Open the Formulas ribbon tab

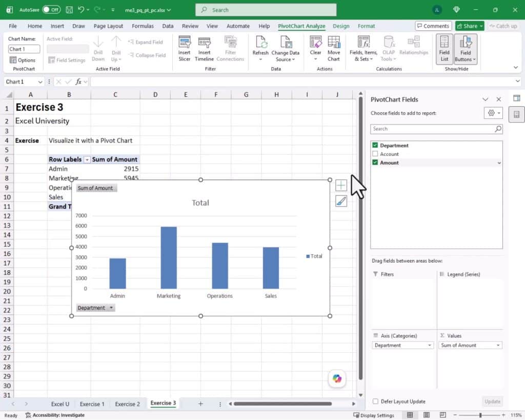pyautogui.click(x=143, y=26)
